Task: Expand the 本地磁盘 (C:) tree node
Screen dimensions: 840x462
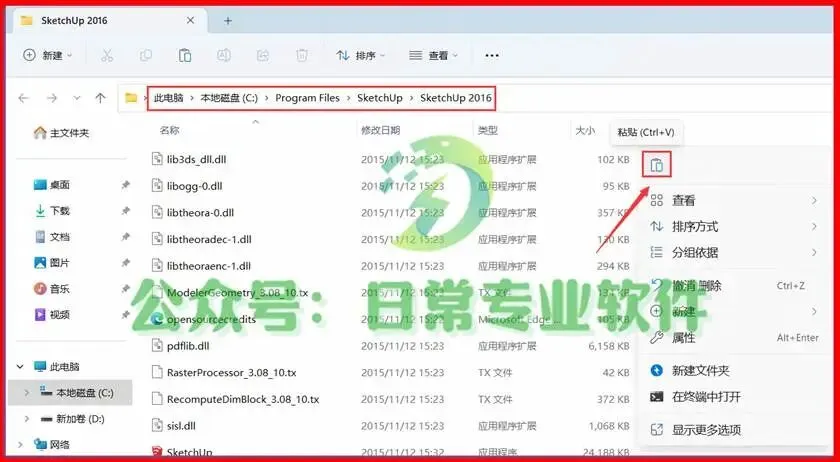Action: [x=27, y=393]
